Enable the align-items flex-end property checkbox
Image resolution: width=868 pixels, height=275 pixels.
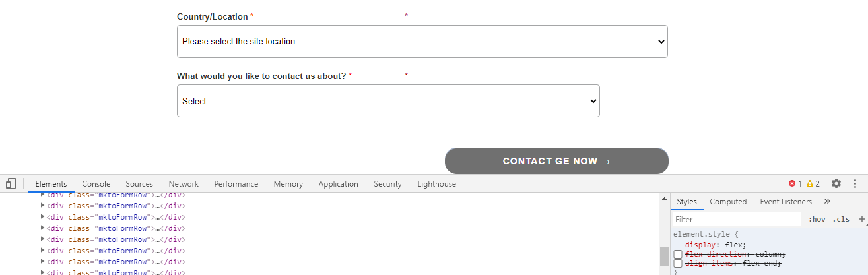[x=678, y=264]
